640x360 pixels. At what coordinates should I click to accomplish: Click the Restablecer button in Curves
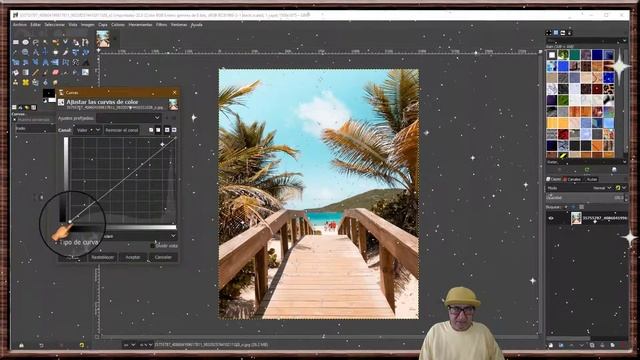coord(102,257)
